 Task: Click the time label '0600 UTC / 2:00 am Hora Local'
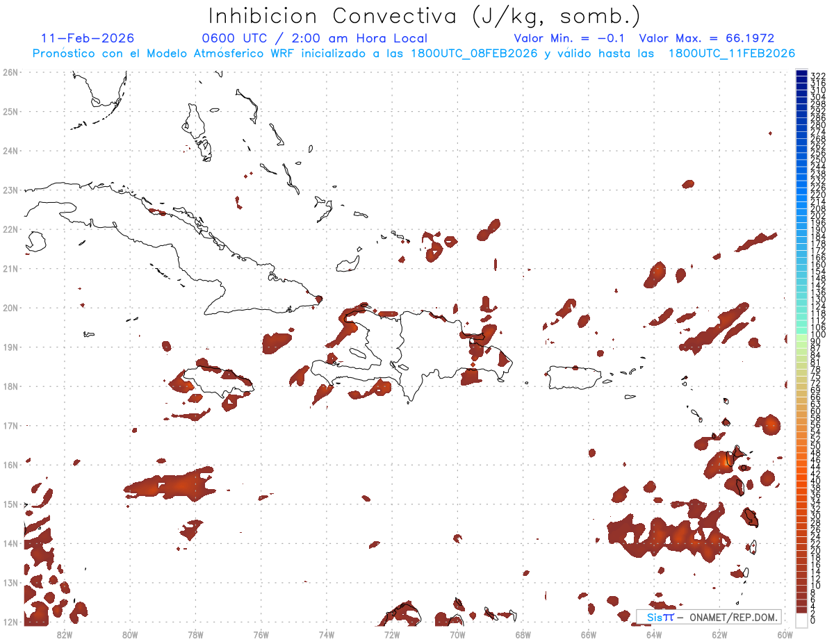pos(314,38)
